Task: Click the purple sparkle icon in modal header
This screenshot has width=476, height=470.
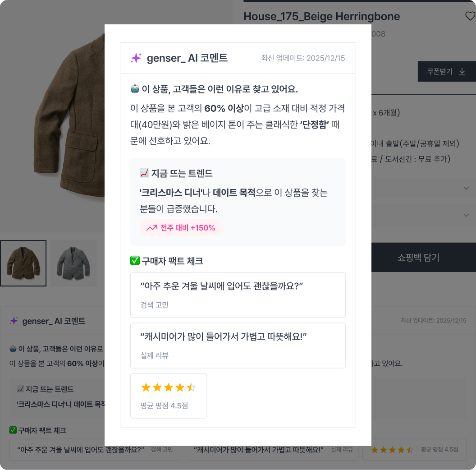Action: point(136,58)
